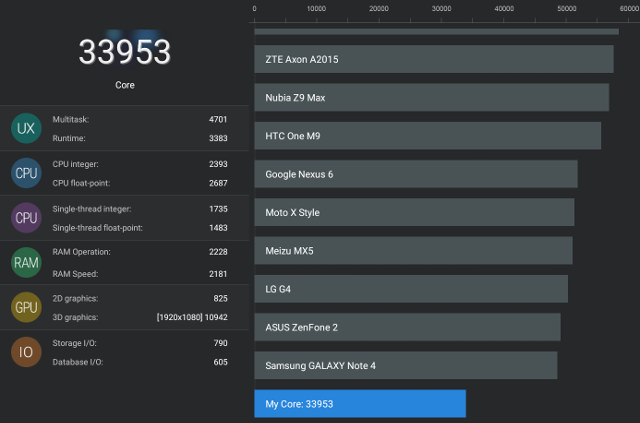Click the purple CPU icon beside Single-thread integer
This screenshot has width=640, height=423.
point(26,218)
